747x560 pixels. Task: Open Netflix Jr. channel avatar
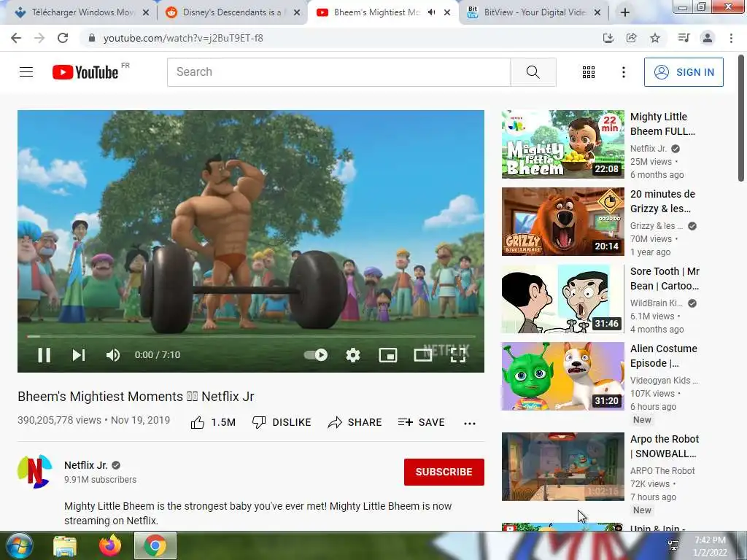[x=35, y=472]
